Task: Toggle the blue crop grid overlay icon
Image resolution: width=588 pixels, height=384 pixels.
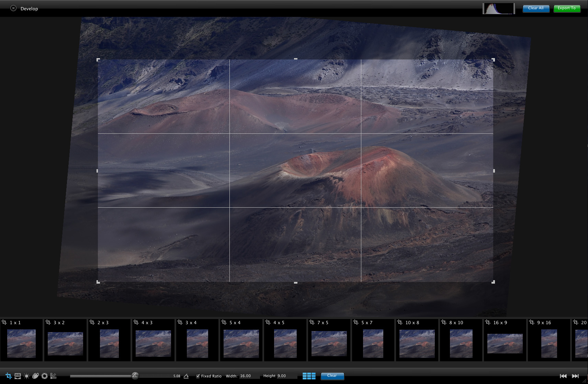Action: 309,376
